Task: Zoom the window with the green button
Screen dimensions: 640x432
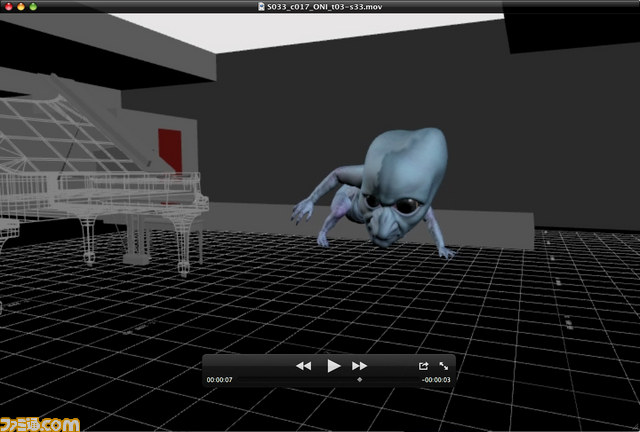Action: tap(33, 7)
